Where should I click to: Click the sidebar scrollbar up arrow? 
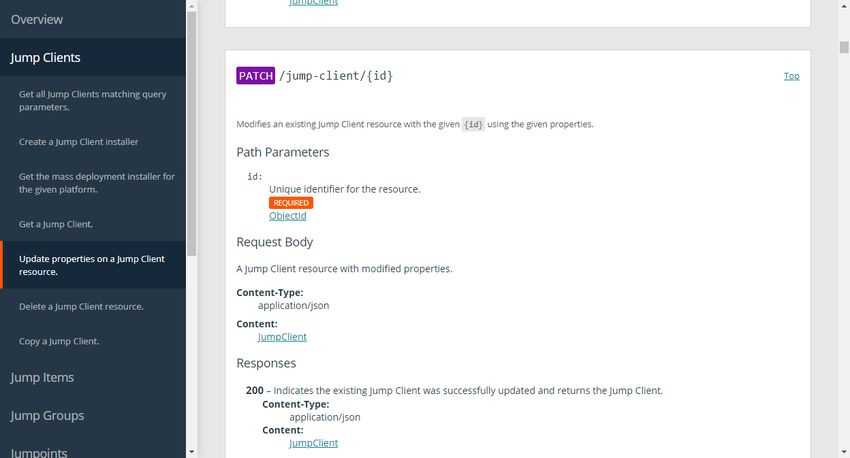click(x=192, y=6)
